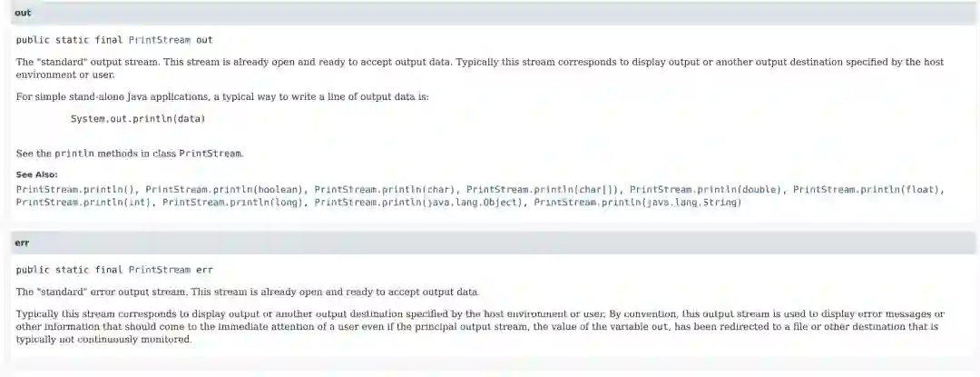
Task: Click PrintStream type in the out declaration
Action: [160, 40]
